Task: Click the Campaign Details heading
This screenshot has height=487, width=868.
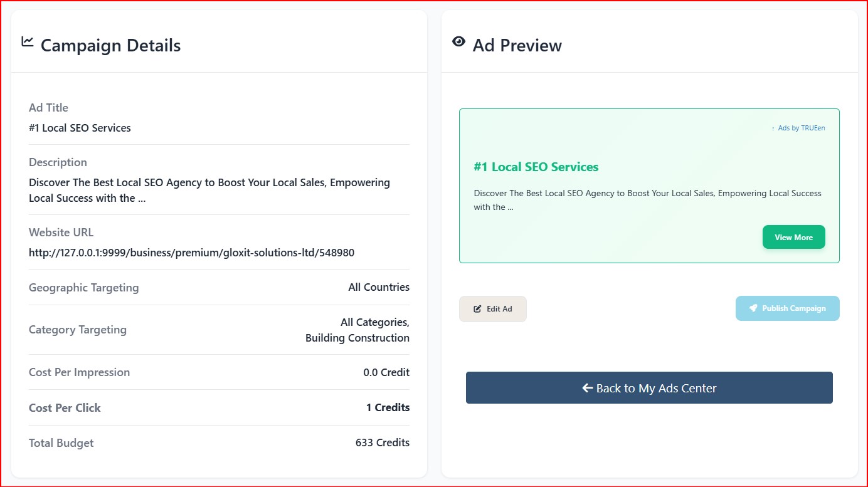Action: [x=110, y=45]
